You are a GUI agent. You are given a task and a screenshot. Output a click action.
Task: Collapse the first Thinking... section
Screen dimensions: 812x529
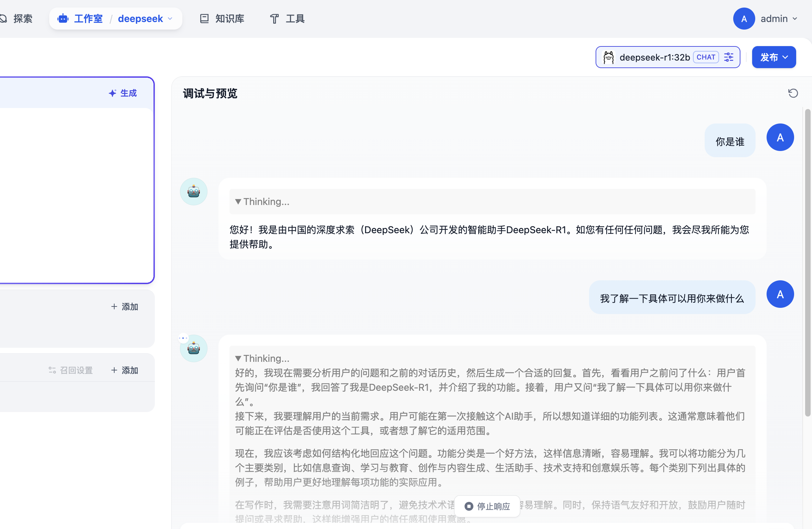point(262,202)
